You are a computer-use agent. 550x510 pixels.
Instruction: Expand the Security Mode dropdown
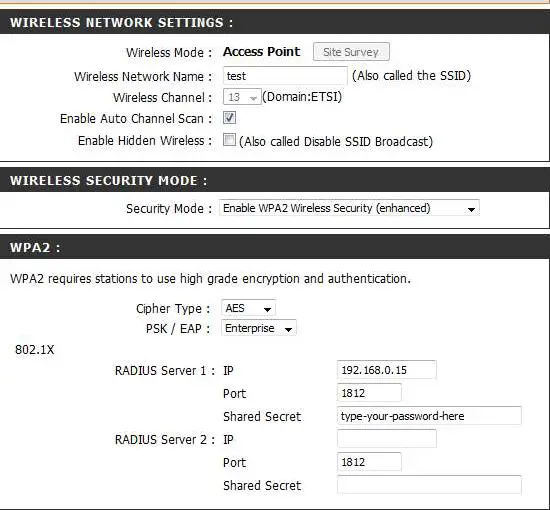[349, 208]
